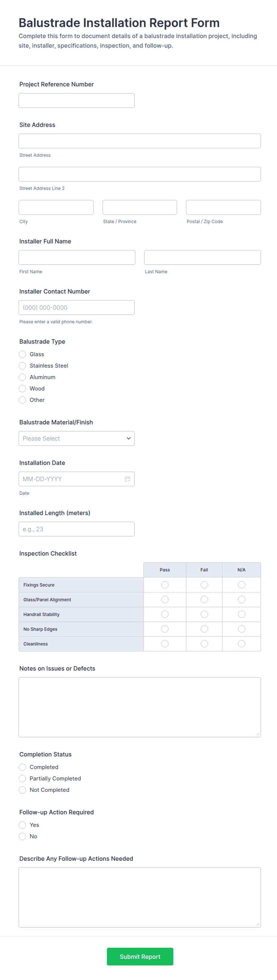Open the Balustrade Material/Finish dropdown
Image resolution: width=277 pixels, height=980 pixels.
pos(77,438)
